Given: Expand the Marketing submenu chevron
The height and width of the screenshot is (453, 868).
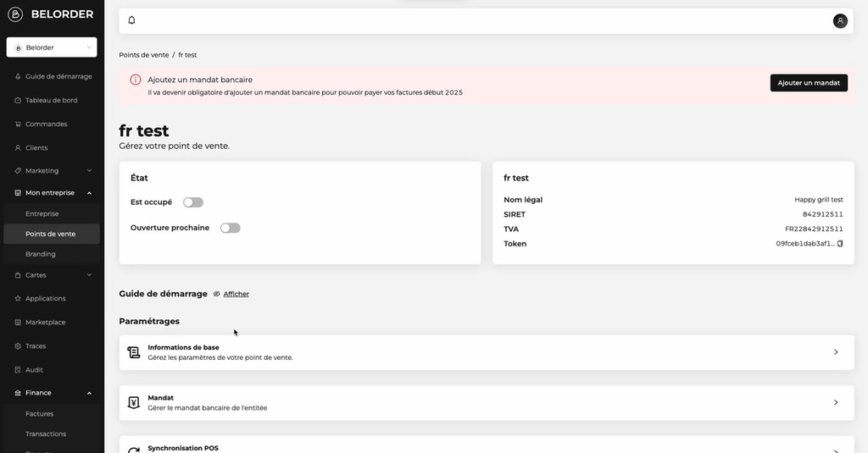Looking at the screenshot, I should pyautogui.click(x=89, y=171).
